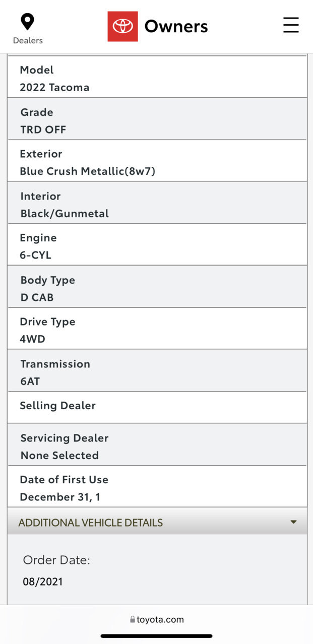Tap Servicing Dealer None Selected
Screen dimensions: 313x644
pos(157,444)
